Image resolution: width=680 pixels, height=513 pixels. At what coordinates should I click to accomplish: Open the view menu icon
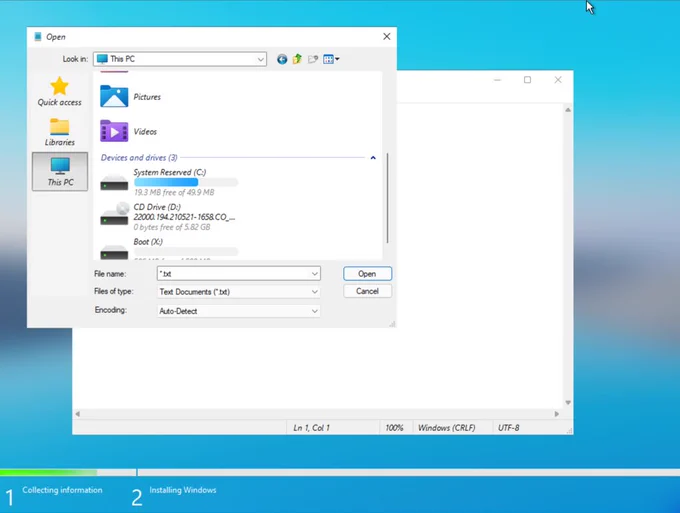[x=331, y=59]
